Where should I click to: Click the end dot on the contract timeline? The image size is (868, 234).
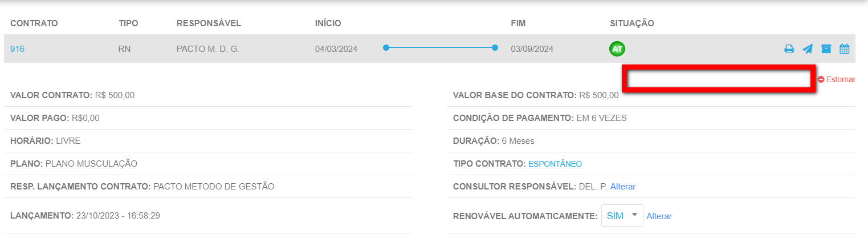tap(495, 48)
